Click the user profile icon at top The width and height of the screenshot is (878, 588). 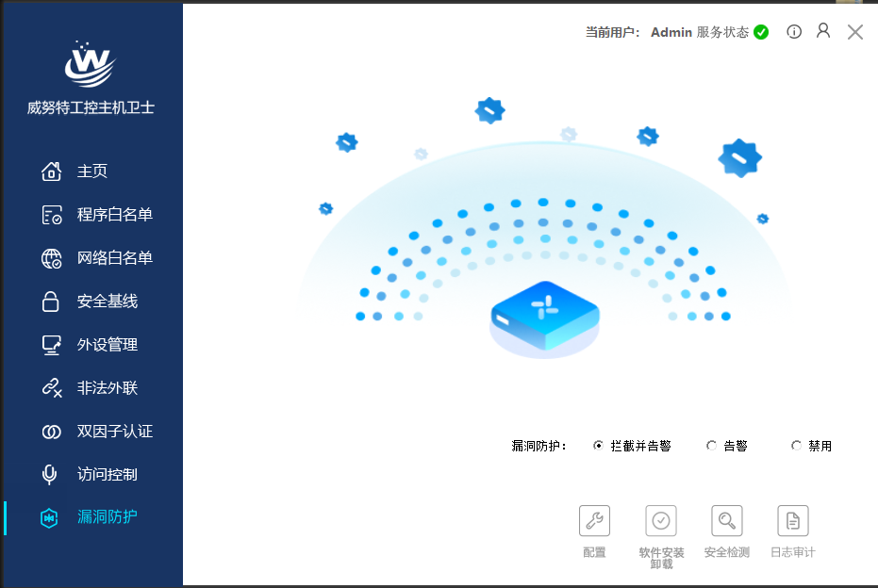[823, 31]
